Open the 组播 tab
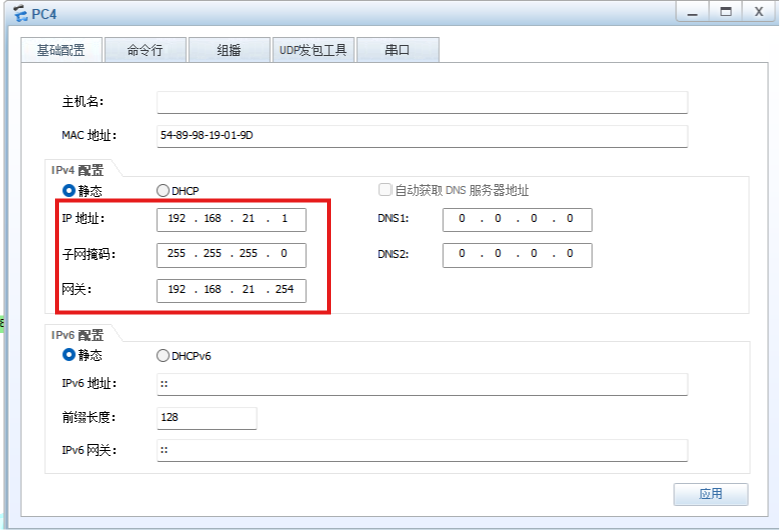This screenshot has height=530, width=780. tap(229, 50)
